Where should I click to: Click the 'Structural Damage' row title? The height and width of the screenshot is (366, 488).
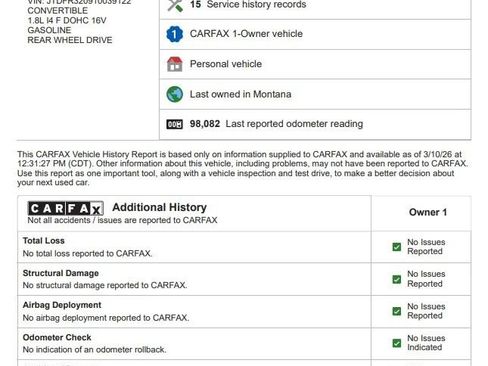click(61, 273)
